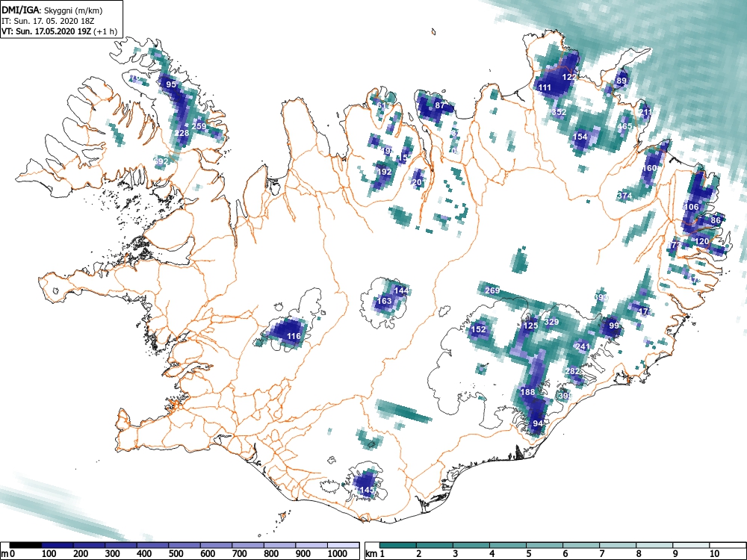Click the visibility value 116 over Langjökull

pyautogui.click(x=294, y=336)
